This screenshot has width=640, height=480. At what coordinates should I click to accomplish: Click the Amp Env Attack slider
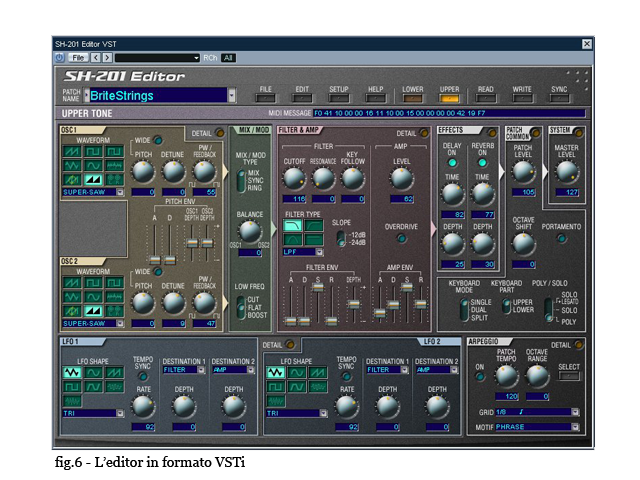tap(380, 313)
